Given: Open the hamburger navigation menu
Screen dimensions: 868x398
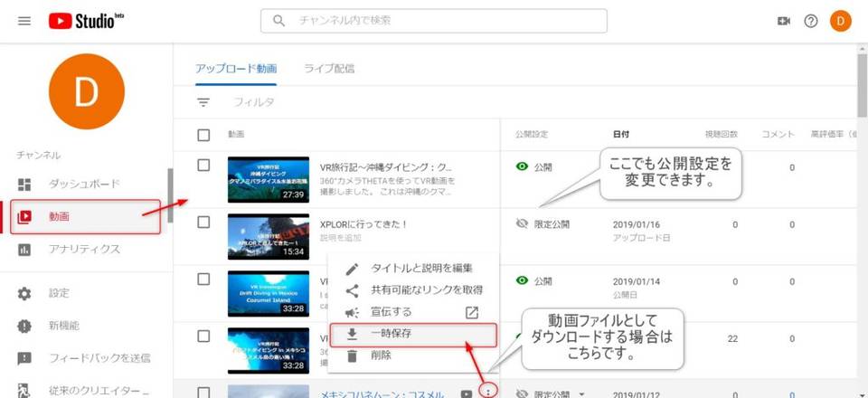Looking at the screenshot, I should [24, 21].
